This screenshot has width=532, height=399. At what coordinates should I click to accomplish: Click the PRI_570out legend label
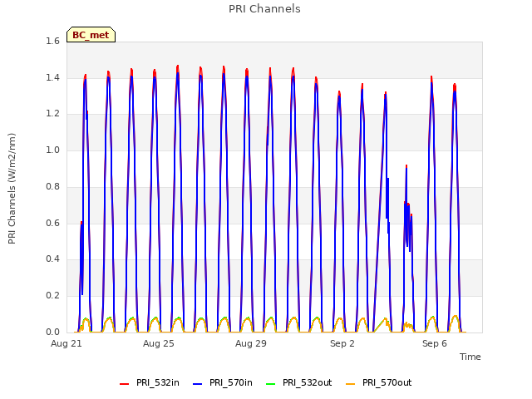387,382
